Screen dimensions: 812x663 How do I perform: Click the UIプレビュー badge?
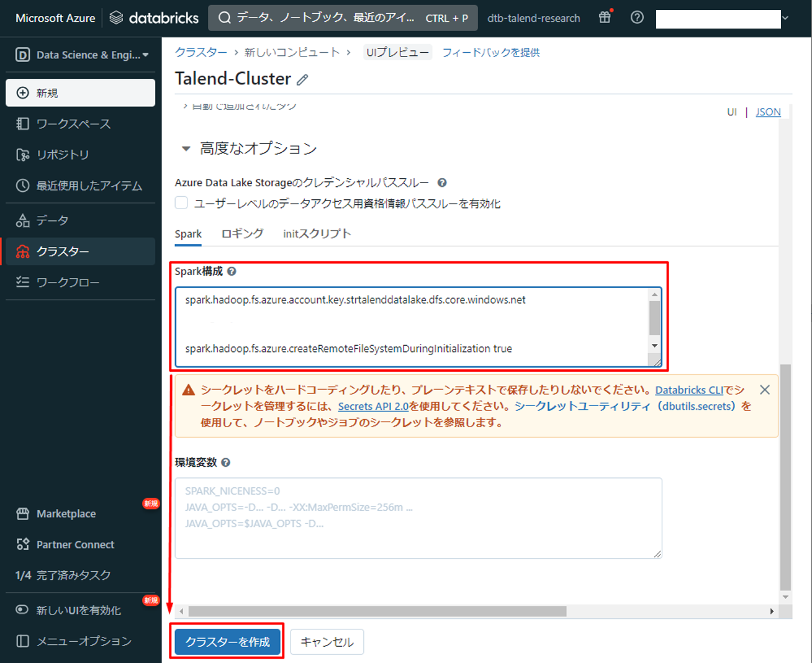pos(397,53)
